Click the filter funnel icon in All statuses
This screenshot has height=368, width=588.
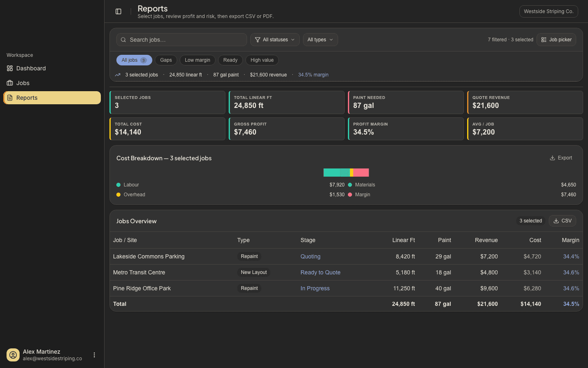coord(258,40)
